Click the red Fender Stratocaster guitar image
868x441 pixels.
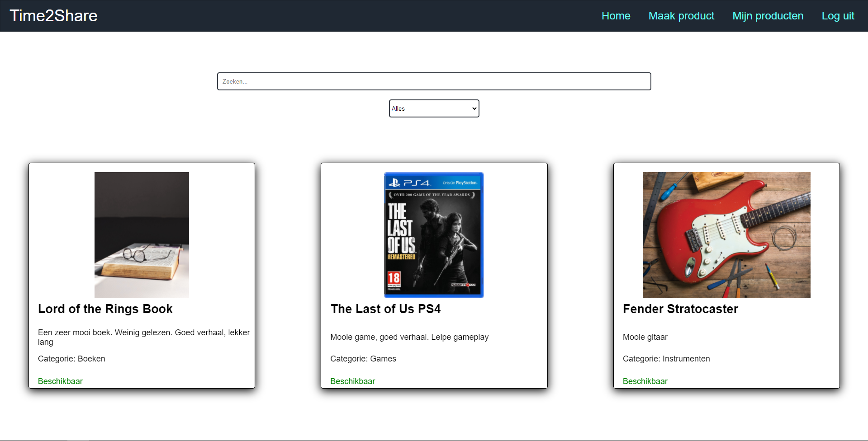point(726,235)
